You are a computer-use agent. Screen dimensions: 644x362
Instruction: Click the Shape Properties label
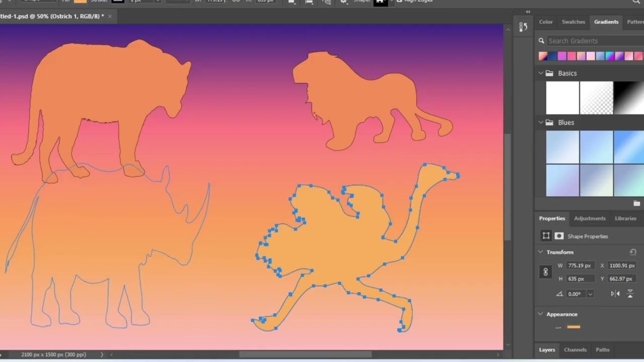(588, 236)
